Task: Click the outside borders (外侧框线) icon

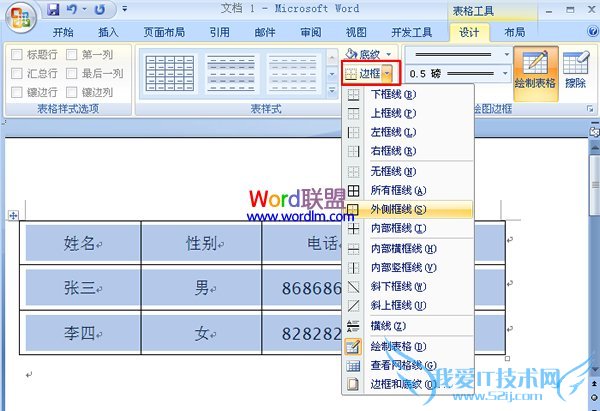Action: [352, 209]
